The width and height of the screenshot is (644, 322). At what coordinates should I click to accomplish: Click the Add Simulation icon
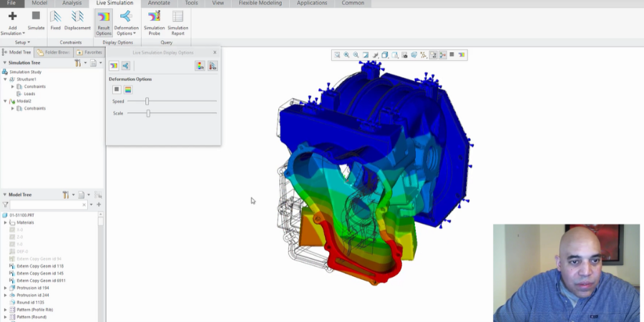point(12,16)
